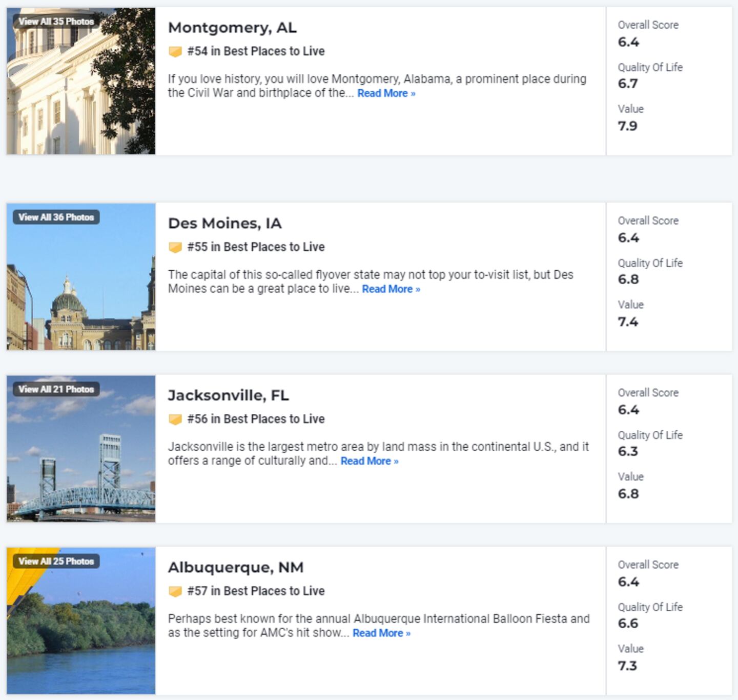View All 25 Photos of Albuquerque

(x=56, y=562)
